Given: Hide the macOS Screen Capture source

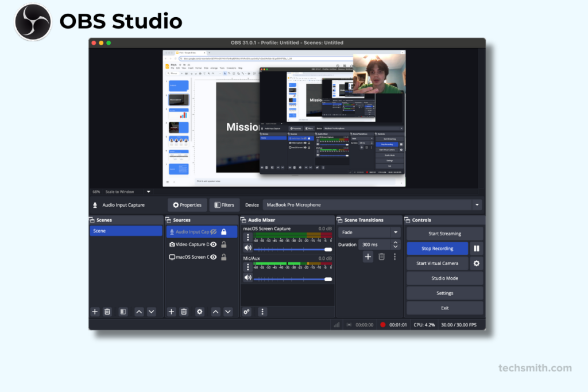Looking at the screenshot, I should [213, 256].
